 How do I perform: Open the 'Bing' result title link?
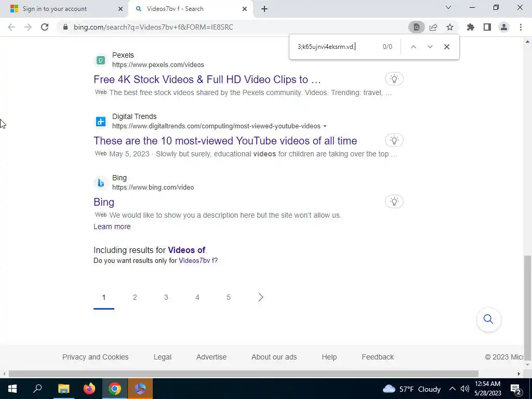(x=104, y=202)
